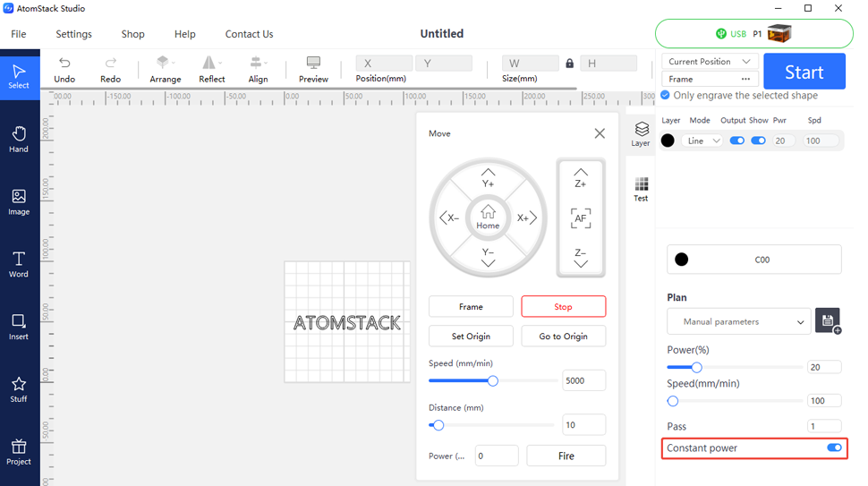Screen dimensions: 868x486
Task: Activate the Select tool in sidebar
Action: (19, 78)
